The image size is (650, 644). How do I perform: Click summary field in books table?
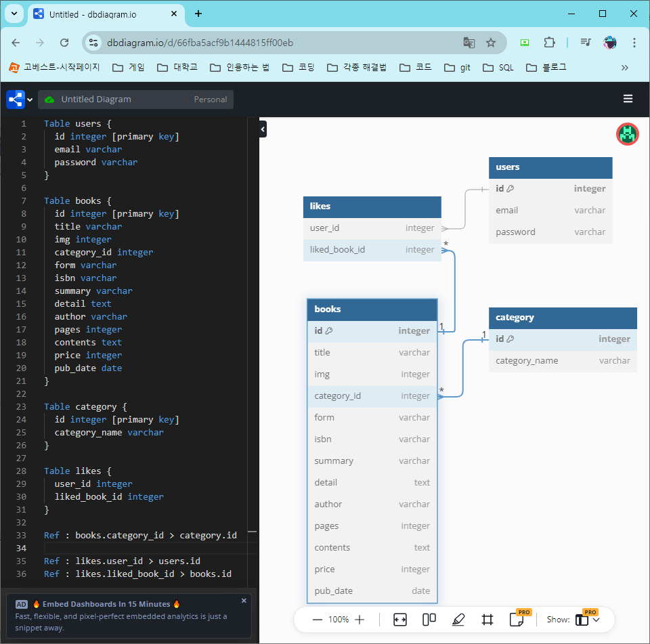coord(372,461)
